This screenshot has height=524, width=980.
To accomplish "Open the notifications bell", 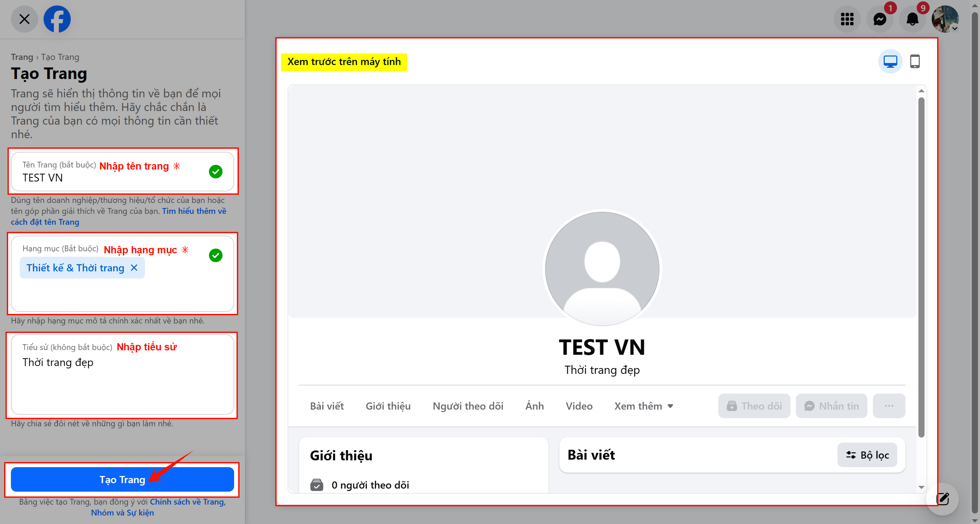I will pyautogui.click(x=912, y=19).
